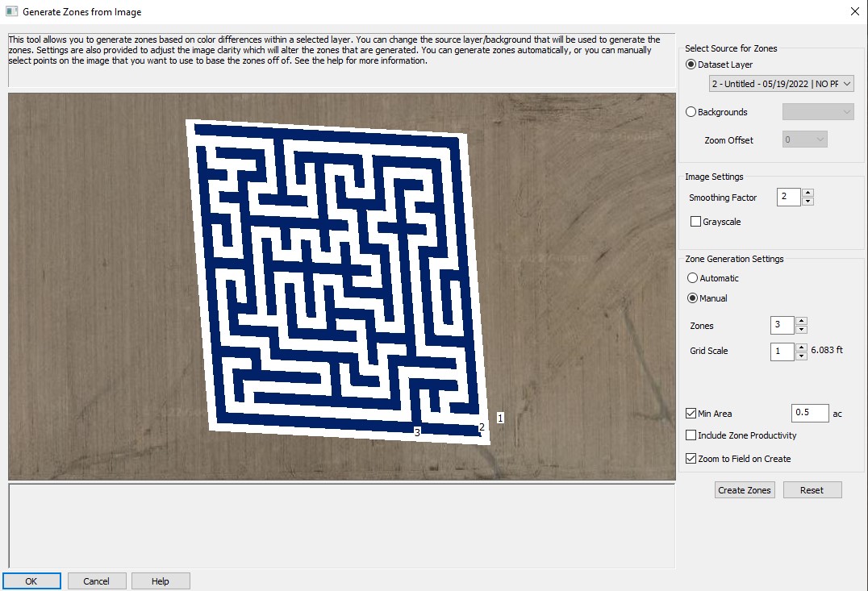Confirm the dialog with OK
This screenshot has height=591, width=868.
click(31, 581)
